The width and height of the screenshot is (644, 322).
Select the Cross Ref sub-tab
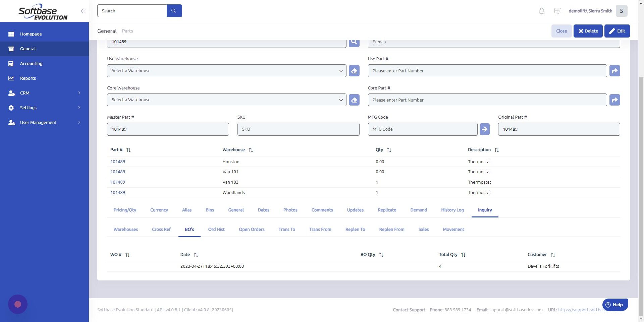161,230
